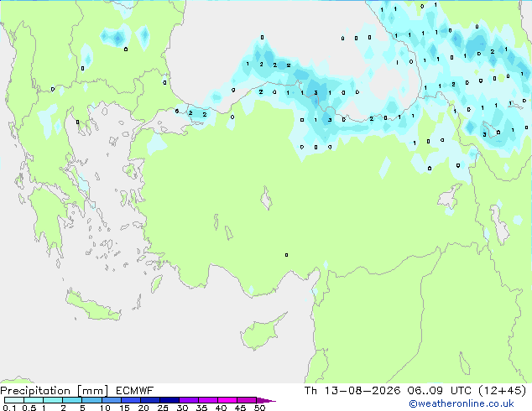Click the 15–20 mm legend color swatch

[x=130, y=400]
